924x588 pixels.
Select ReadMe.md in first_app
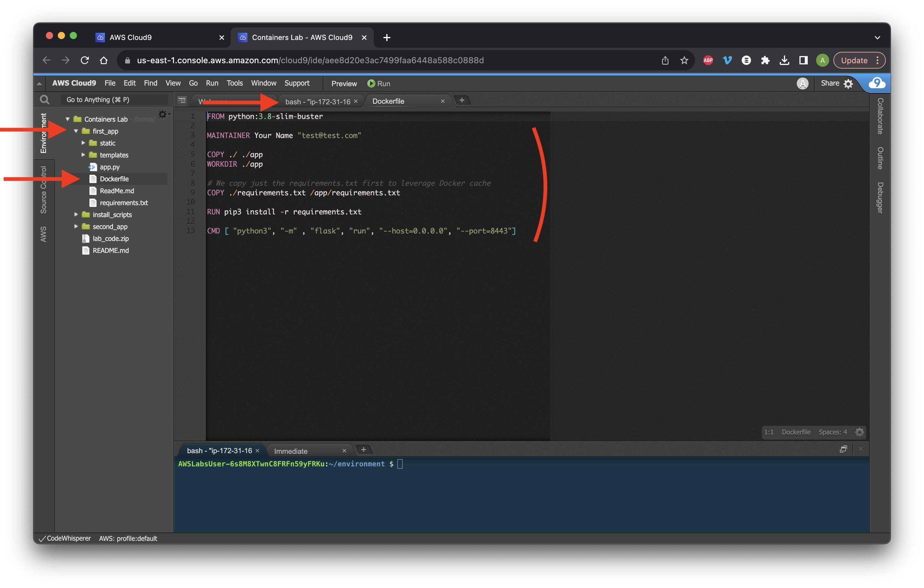[117, 191]
